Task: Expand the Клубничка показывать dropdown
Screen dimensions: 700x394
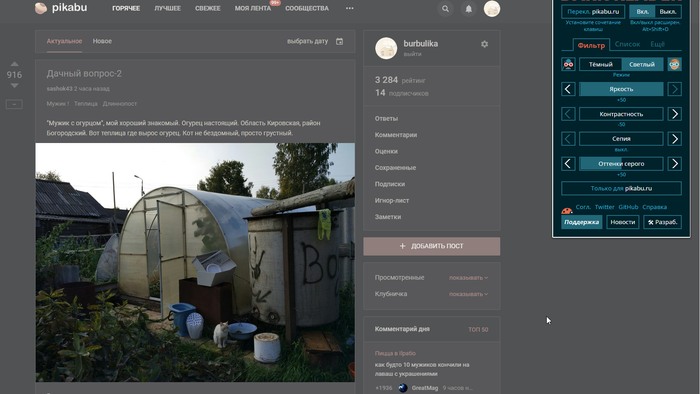Action: point(468,294)
